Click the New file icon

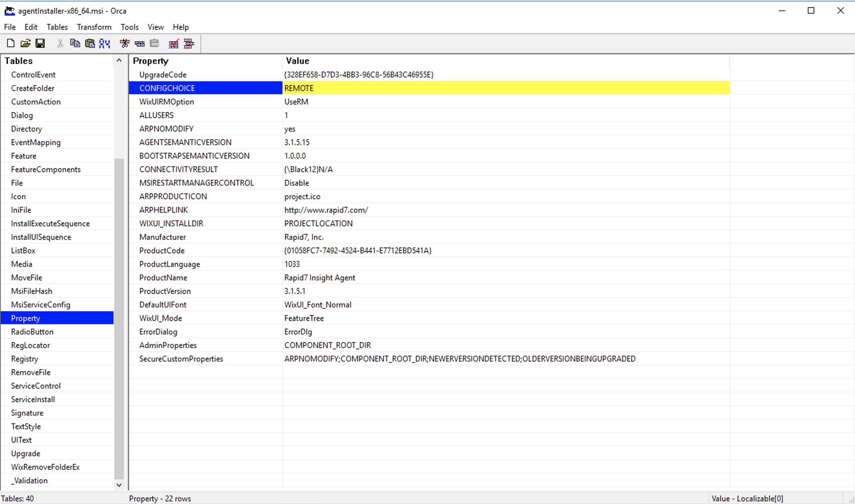tap(11, 43)
